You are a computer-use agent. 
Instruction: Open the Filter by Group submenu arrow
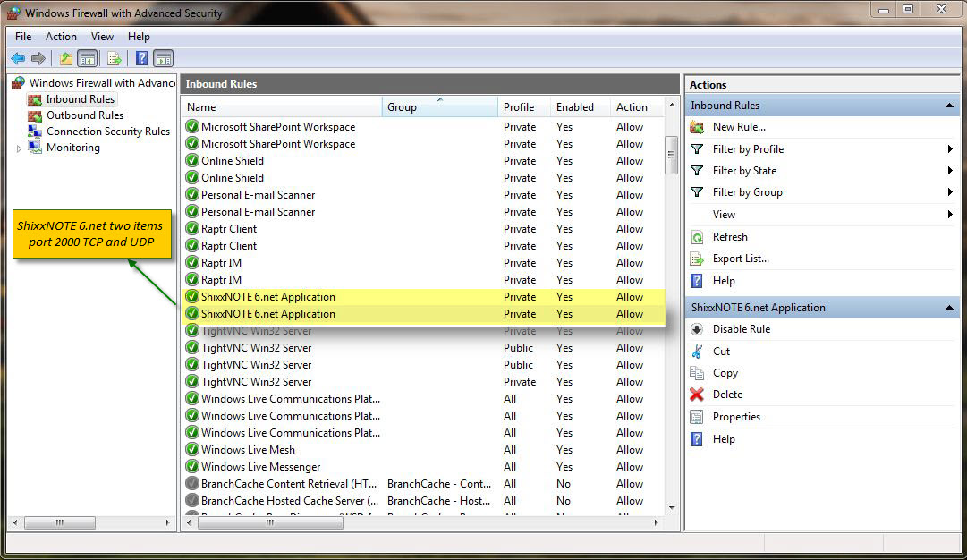(x=950, y=191)
